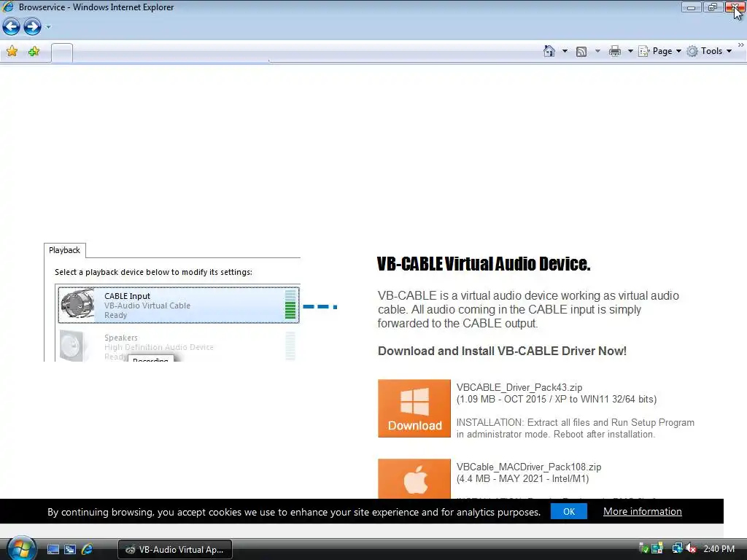Click the VBCable_MACDriver_Pack108.zip file name

(529, 467)
